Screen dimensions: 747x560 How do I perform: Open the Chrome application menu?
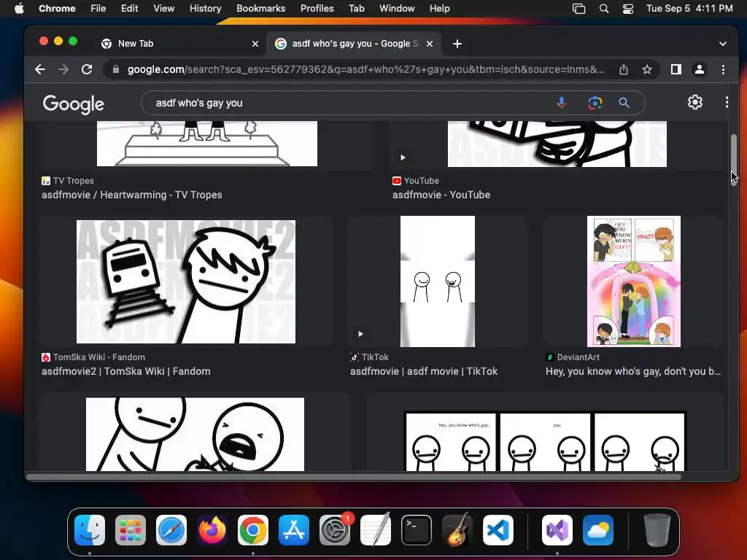pos(57,9)
